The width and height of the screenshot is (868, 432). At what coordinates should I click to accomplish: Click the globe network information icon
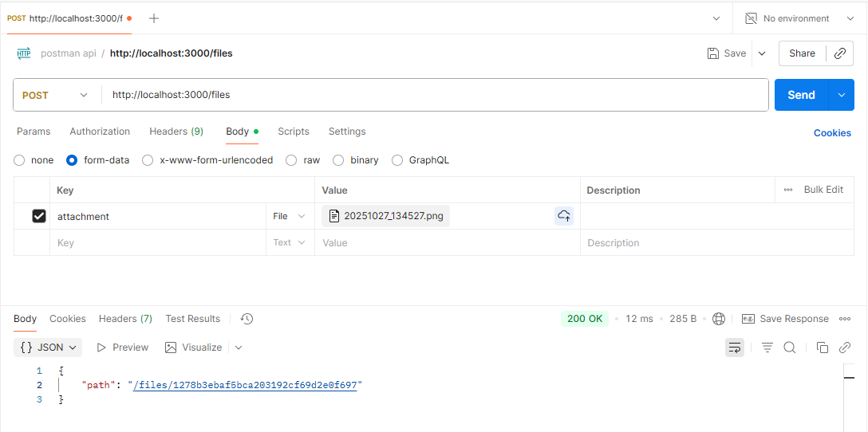719,319
